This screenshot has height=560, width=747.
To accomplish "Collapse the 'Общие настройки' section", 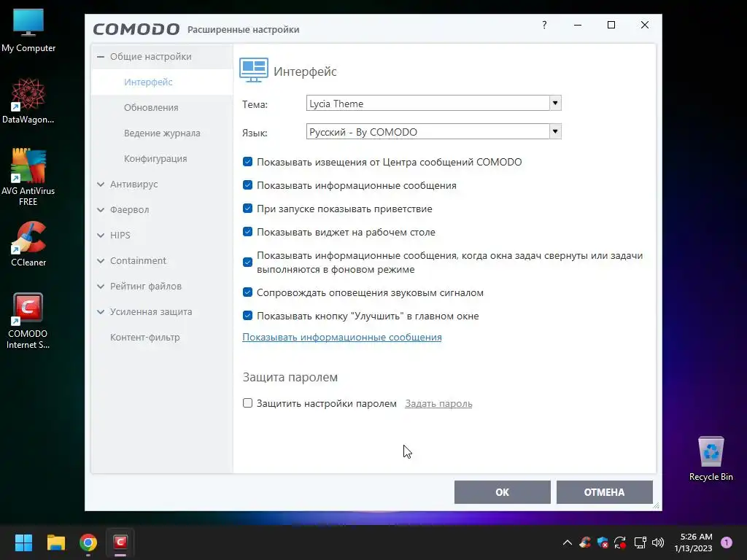I will click(x=101, y=56).
